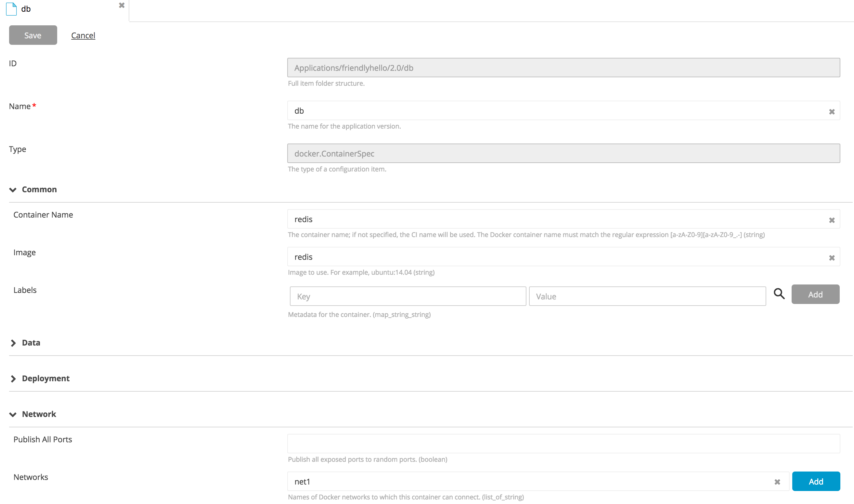Focus the Labels Key input field

408,296
